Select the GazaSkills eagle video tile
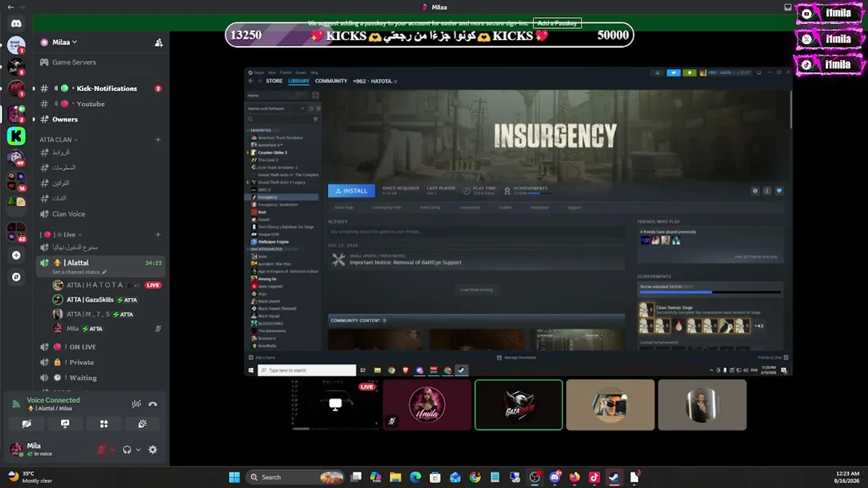Viewport: 868px width, 488px height. tap(519, 405)
